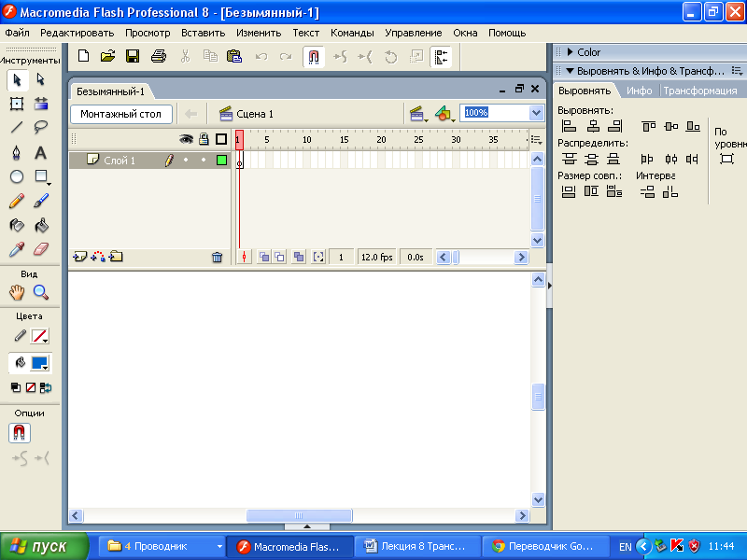Pick the Text tool
747x560 pixels.
pos(41,152)
